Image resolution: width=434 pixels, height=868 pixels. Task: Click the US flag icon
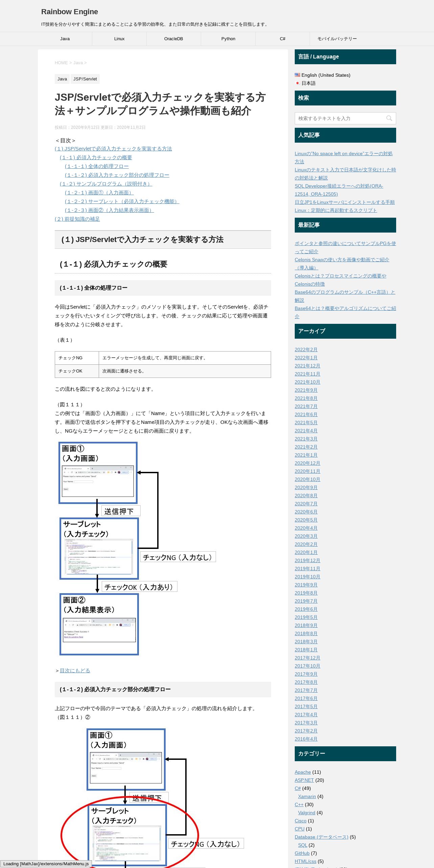pyautogui.click(x=297, y=75)
